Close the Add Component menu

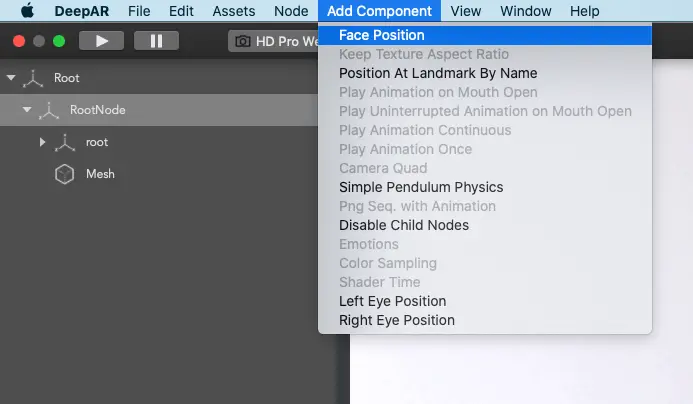379,11
